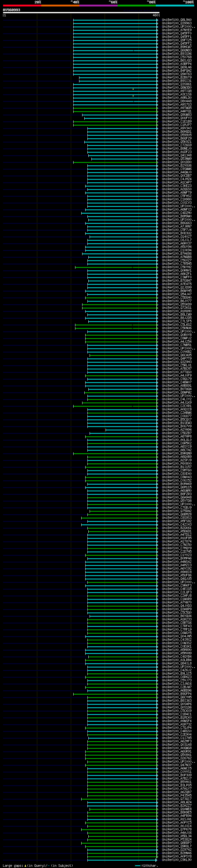Select the UniRef100_P43545 hit label
The height and width of the screenshot is (868, 197).
[x=176, y=796]
